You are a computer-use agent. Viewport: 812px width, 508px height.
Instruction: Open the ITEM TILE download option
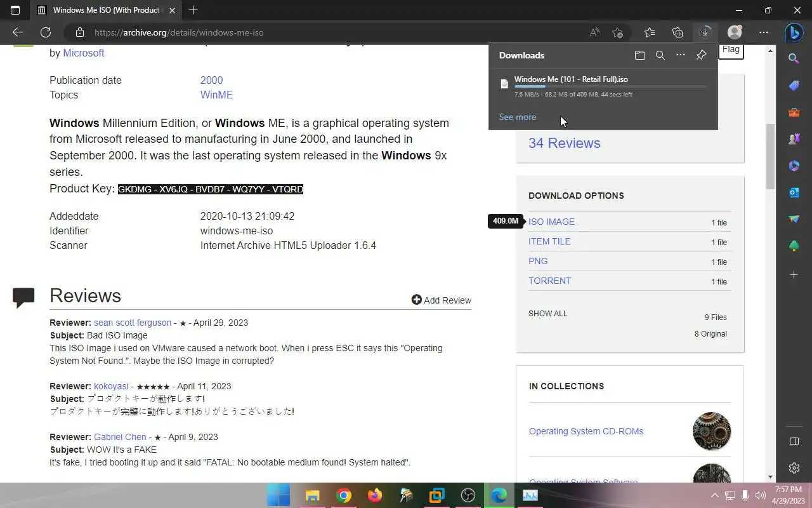click(549, 241)
